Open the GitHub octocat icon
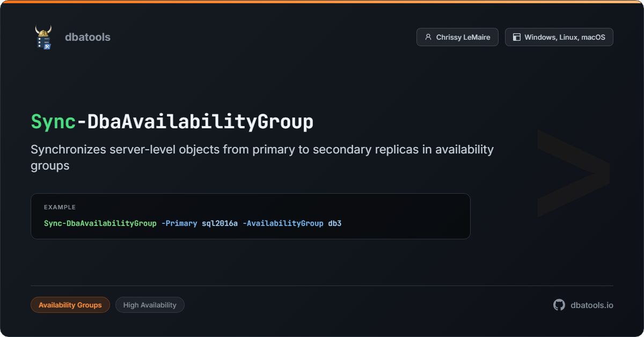Image resolution: width=644 pixels, height=337 pixels. (559, 305)
